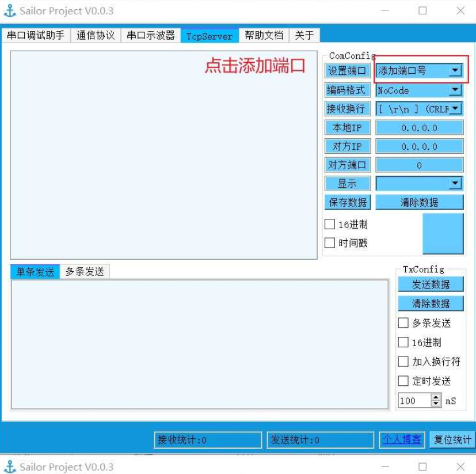The width and height of the screenshot is (476, 474).
Task: Click 发送数据 to transmit data
Action: [430, 283]
